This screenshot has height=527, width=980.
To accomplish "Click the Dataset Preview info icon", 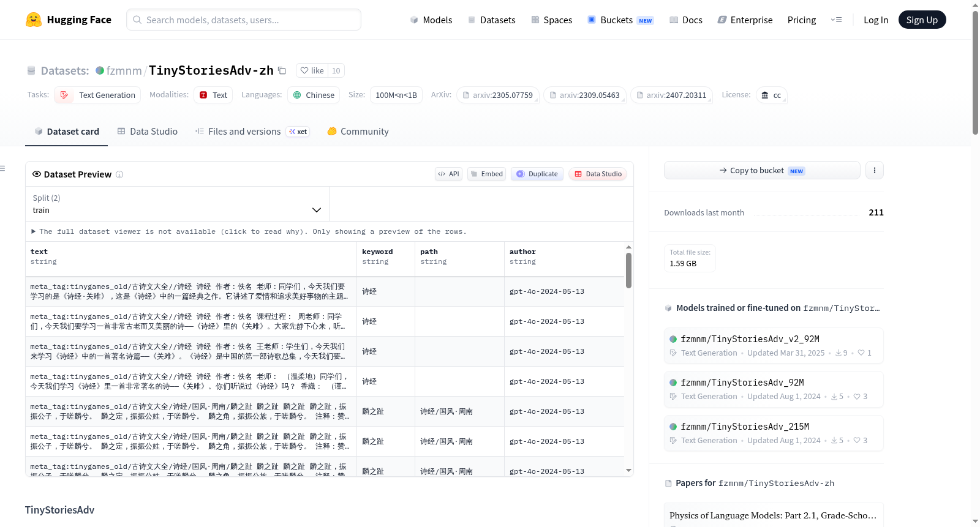I will [x=119, y=174].
